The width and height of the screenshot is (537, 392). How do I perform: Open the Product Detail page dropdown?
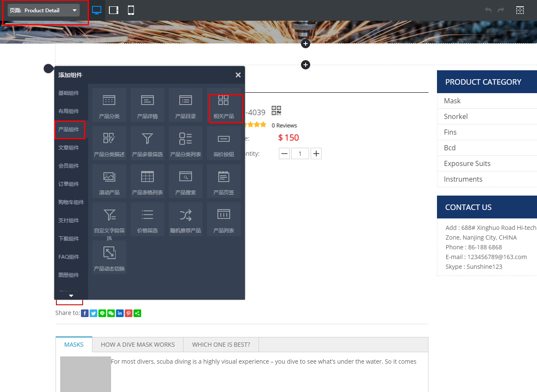(x=44, y=10)
